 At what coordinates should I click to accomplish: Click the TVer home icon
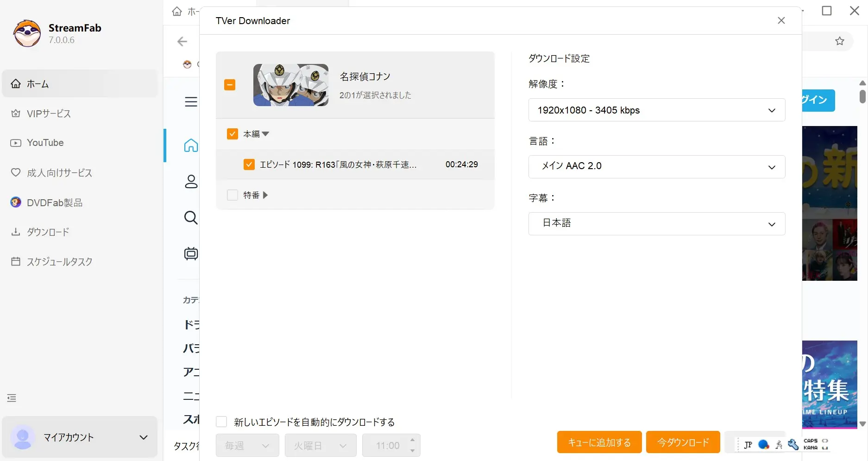[191, 145]
